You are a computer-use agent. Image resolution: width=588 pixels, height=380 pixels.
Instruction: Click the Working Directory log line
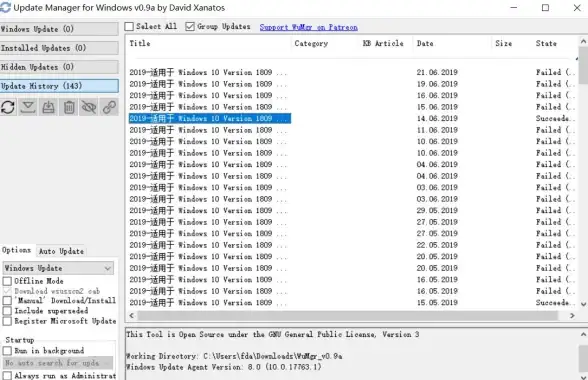(x=234, y=356)
